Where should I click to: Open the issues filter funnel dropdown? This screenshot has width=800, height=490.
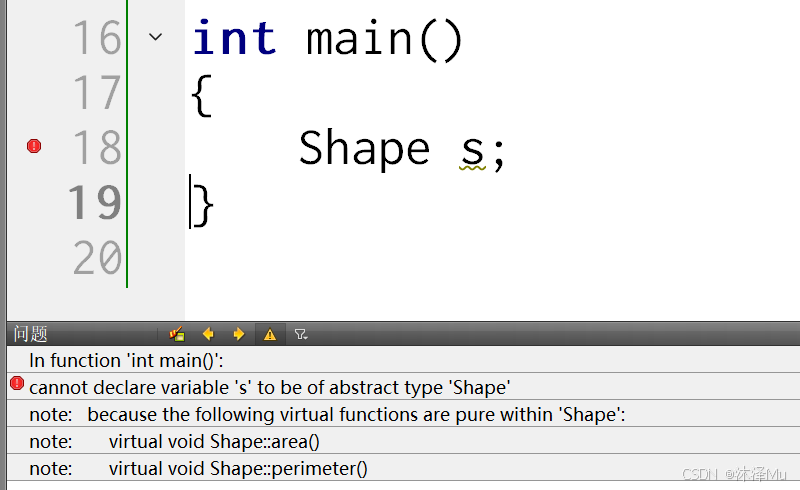point(301,334)
